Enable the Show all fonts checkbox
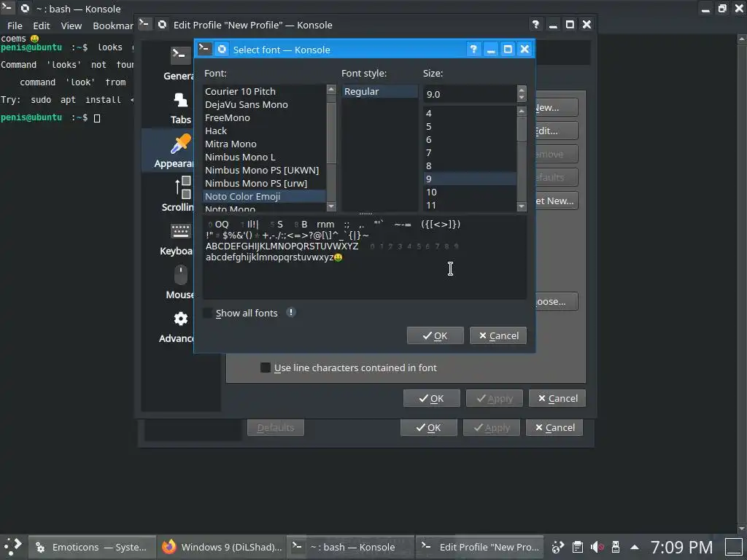Screen dimensions: 747x560 (207, 313)
